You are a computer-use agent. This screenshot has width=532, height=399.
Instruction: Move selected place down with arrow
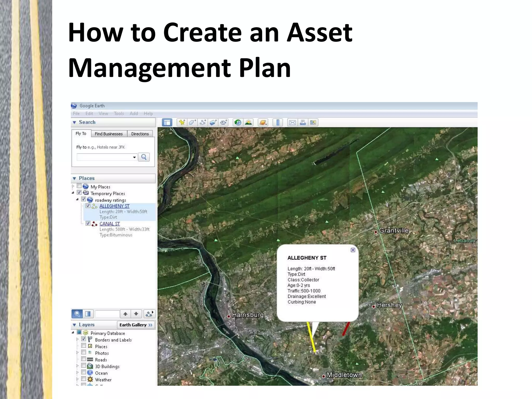click(x=136, y=314)
